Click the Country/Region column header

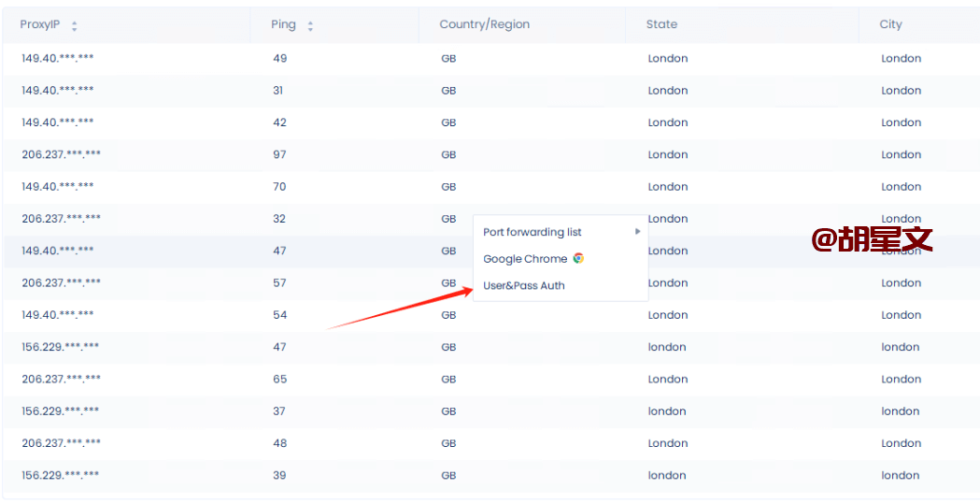[484, 24]
